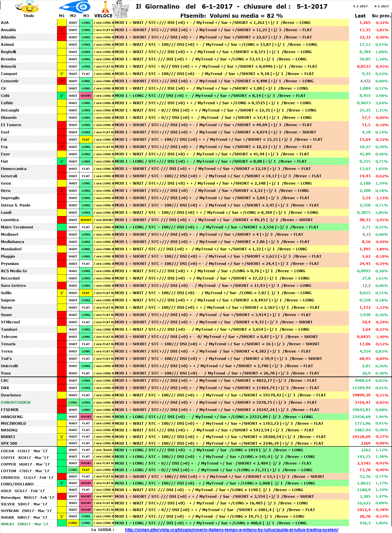Image resolution: width=392 pixels, height=533 pixels.
Task: Click the yellow M1 cell for A2A
Action: (62, 23)
